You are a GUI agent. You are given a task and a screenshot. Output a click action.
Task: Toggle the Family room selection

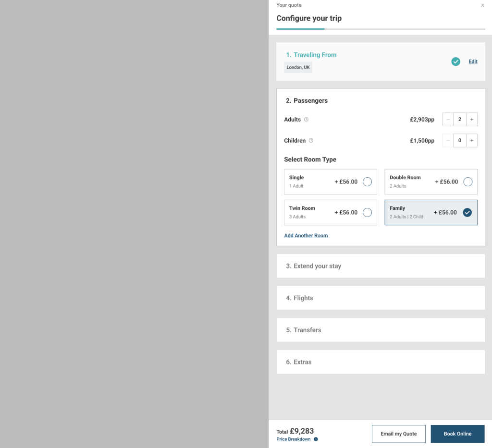[x=467, y=213]
